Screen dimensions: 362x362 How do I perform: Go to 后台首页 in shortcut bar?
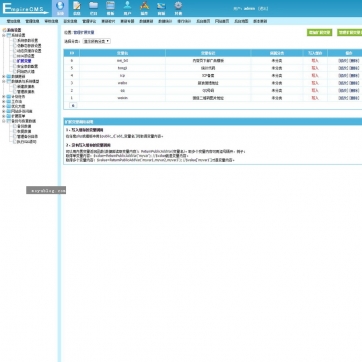(203, 21)
